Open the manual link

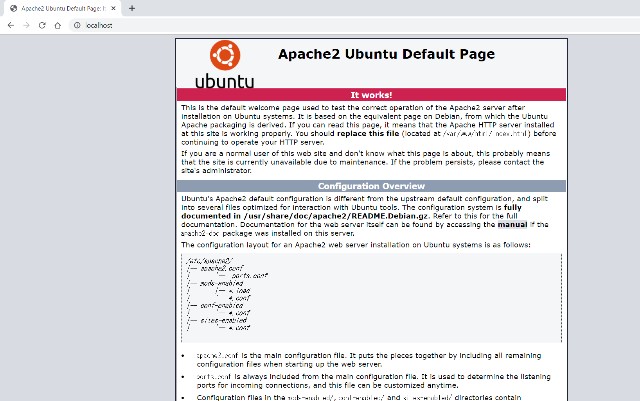[512, 225]
